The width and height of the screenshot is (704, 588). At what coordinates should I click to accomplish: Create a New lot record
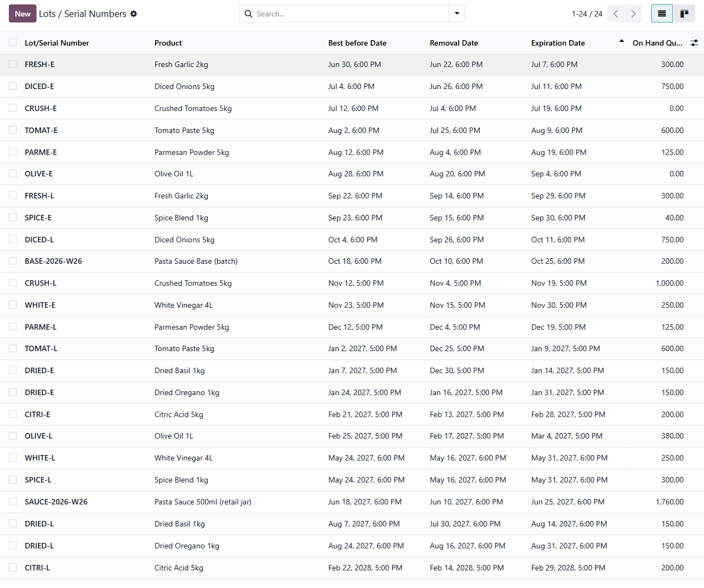(x=23, y=14)
